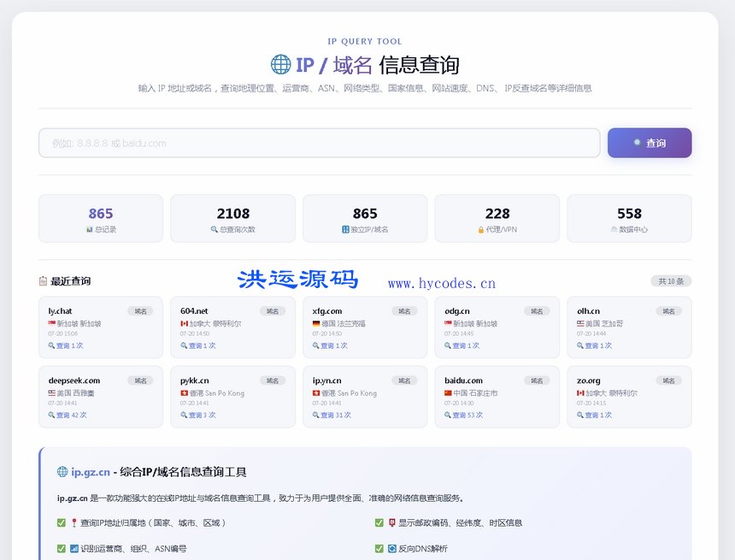Viewport: 735px width, 560px height.
Task: Open the 228 代理/VPN stat card
Action: (x=497, y=219)
